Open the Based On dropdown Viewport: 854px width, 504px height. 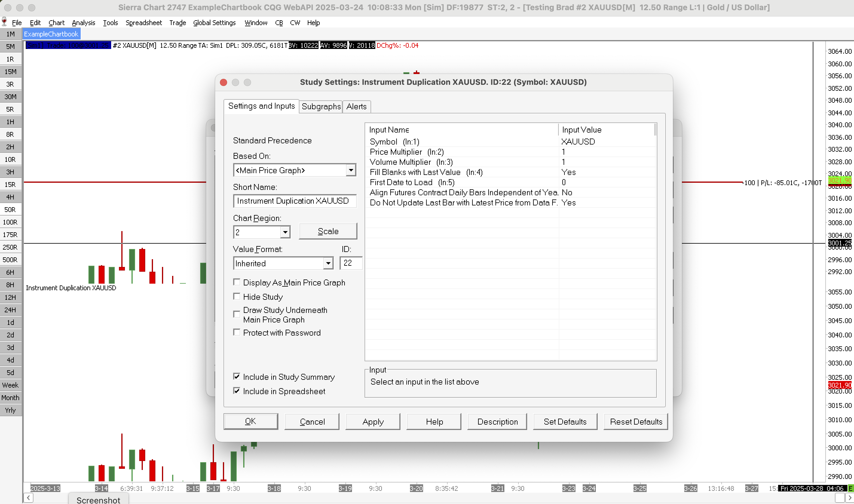point(351,170)
